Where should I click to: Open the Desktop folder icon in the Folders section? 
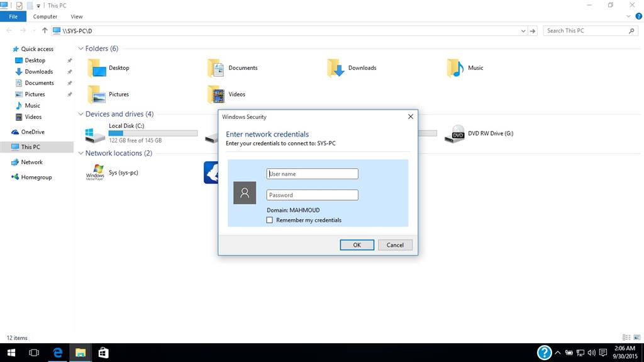97,68
